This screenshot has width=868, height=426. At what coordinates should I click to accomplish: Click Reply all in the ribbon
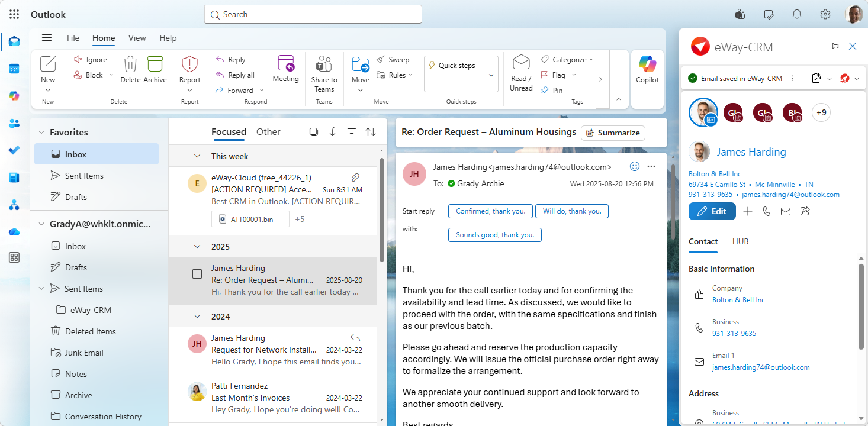pos(235,75)
